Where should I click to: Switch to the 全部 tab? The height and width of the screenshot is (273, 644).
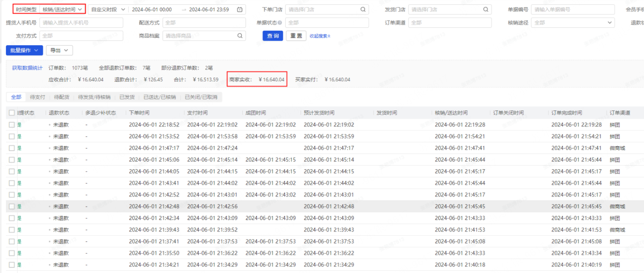pos(16,97)
